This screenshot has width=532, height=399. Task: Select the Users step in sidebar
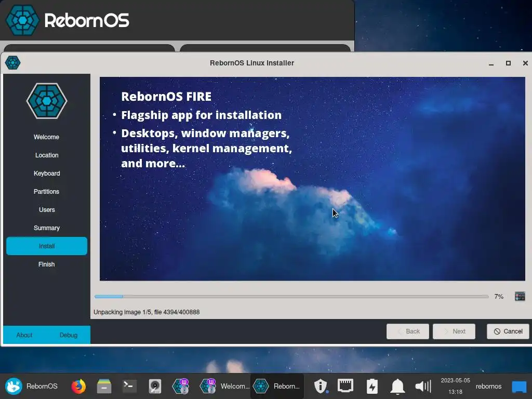(46, 210)
